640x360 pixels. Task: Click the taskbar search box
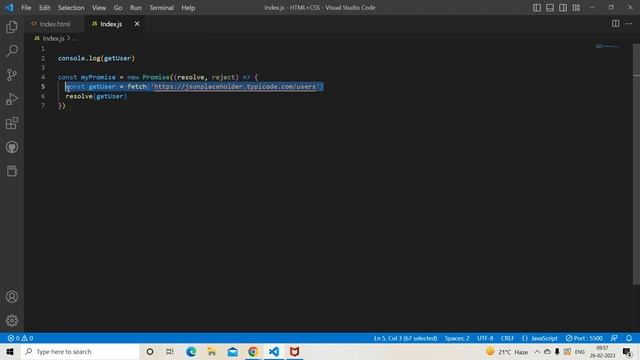coord(80,351)
